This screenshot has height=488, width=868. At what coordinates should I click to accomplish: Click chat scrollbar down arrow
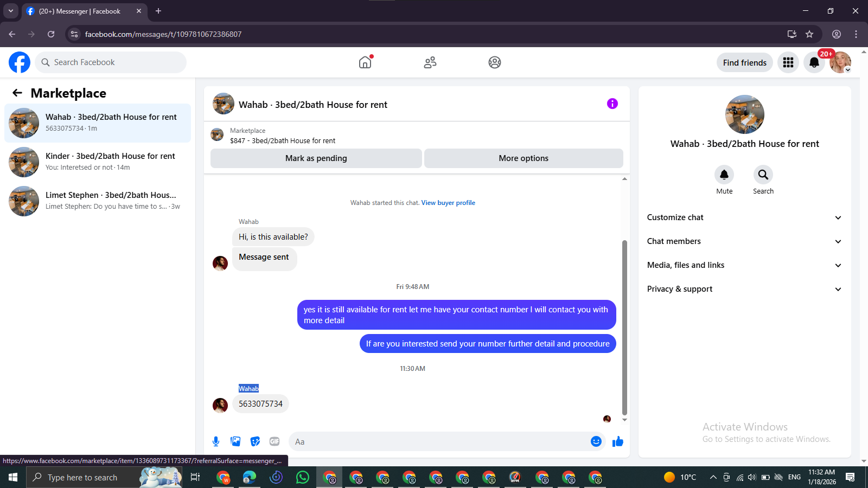coord(624,420)
